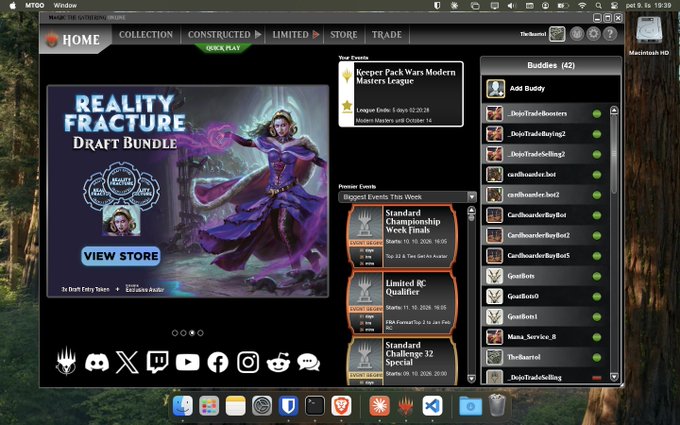
Task: Click the QUICK PLAY button
Action: 223,48
